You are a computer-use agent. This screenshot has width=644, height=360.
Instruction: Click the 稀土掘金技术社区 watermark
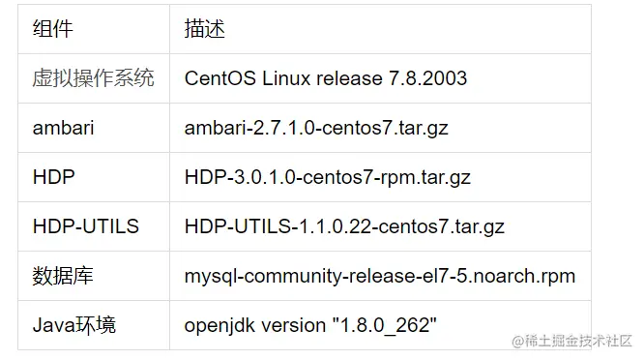coord(571,341)
